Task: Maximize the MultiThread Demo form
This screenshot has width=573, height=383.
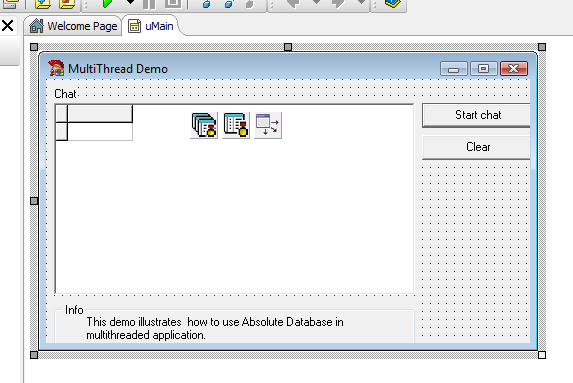Action: 483,69
